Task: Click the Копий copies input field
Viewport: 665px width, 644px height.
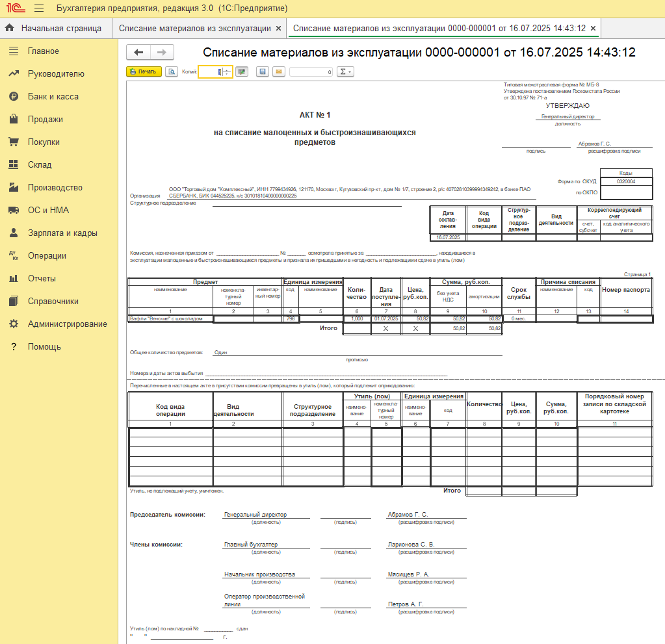Action: pyautogui.click(x=211, y=71)
